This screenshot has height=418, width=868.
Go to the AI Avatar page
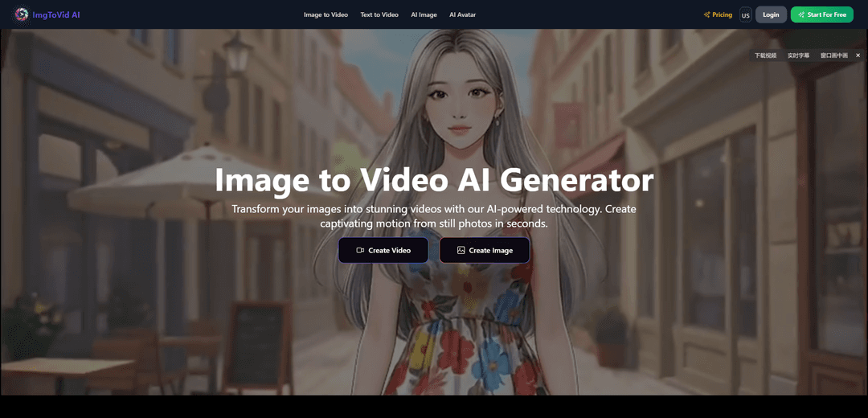pos(462,15)
